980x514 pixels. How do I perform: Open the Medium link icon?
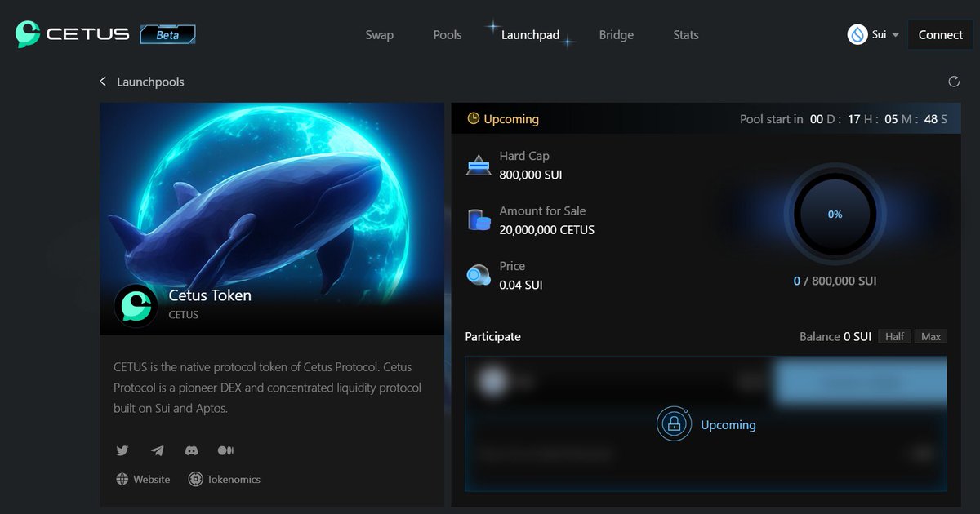point(225,450)
